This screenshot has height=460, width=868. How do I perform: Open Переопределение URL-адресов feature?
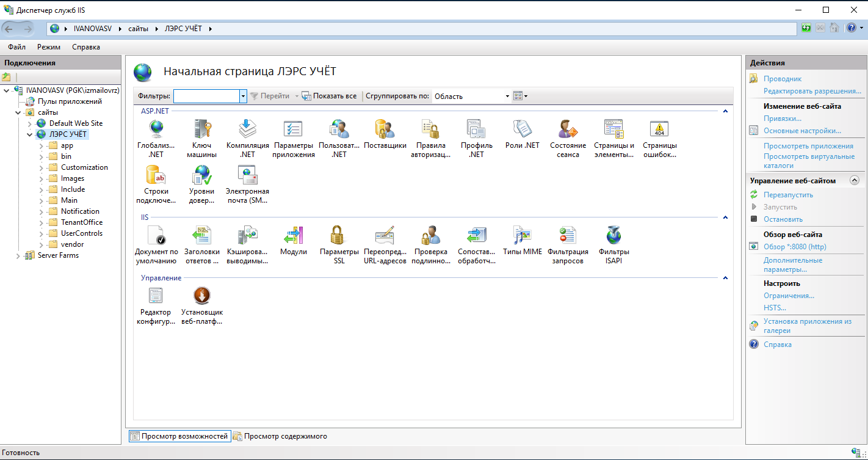tap(385, 235)
